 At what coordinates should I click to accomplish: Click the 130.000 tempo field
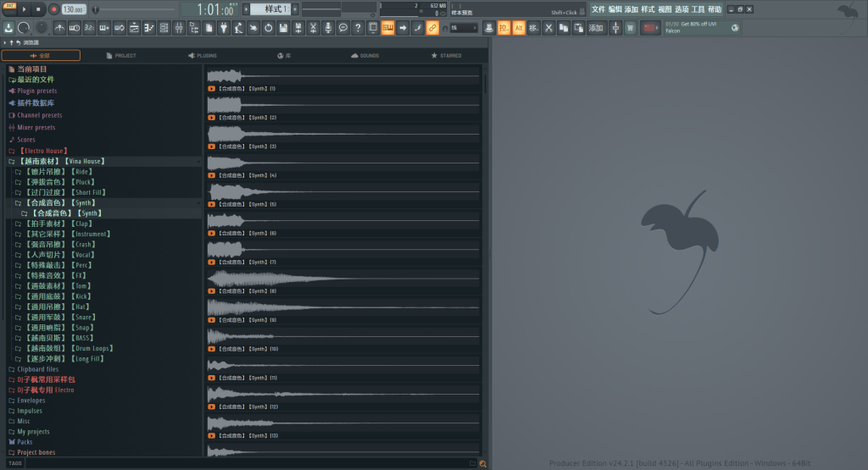tap(73, 9)
